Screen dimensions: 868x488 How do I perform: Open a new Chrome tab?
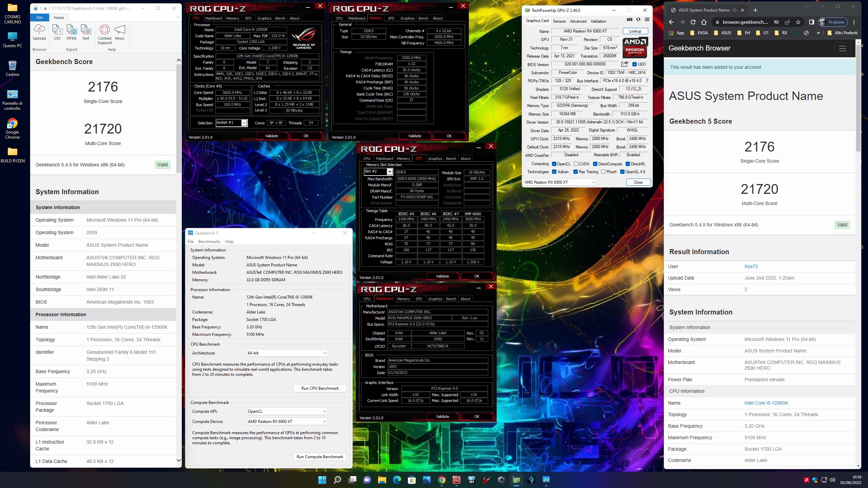[755, 10]
